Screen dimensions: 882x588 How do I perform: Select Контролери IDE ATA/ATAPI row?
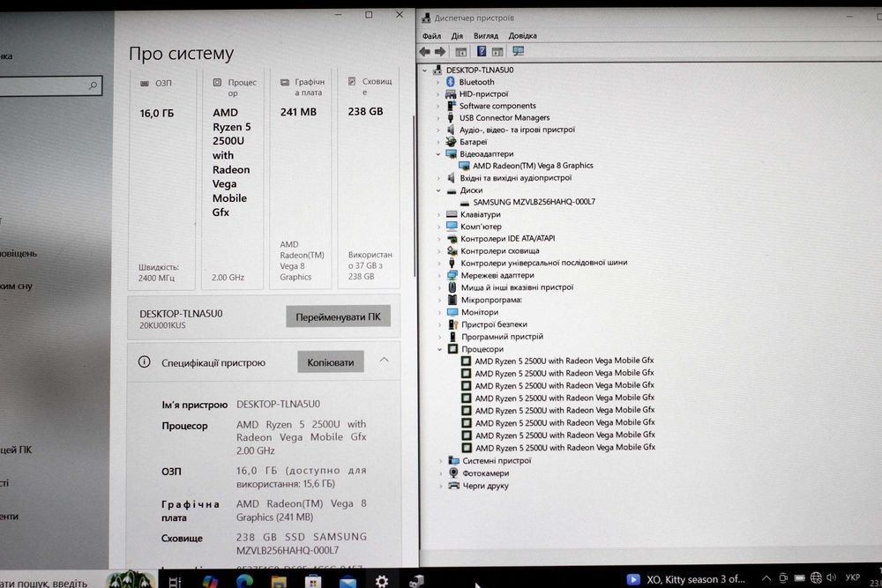coord(507,239)
